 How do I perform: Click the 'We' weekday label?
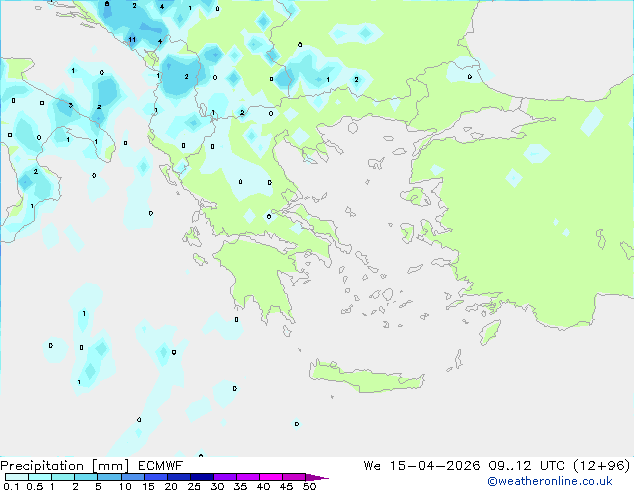pos(372,466)
